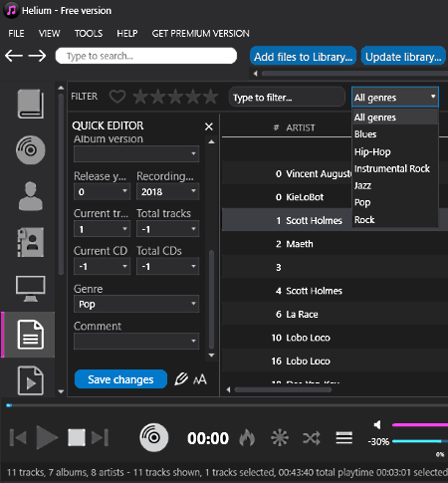The image size is (448, 483).
Task: Collapse the All genres filter combo box
Action: 395,97
